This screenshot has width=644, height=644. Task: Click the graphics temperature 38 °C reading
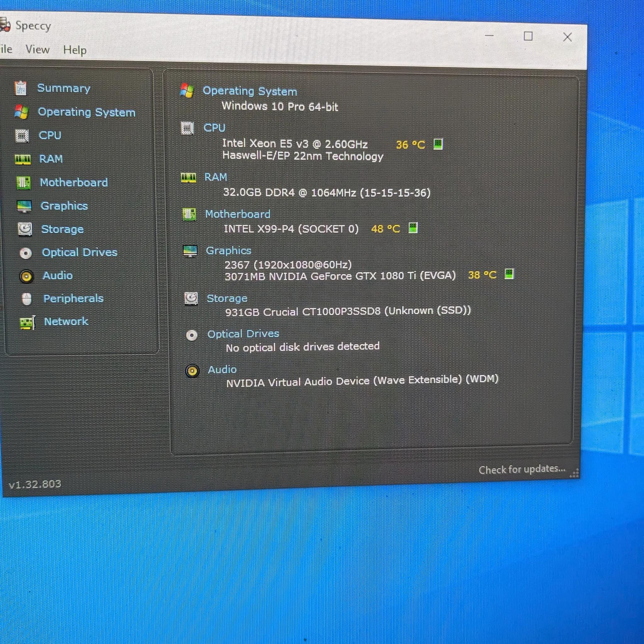click(482, 275)
